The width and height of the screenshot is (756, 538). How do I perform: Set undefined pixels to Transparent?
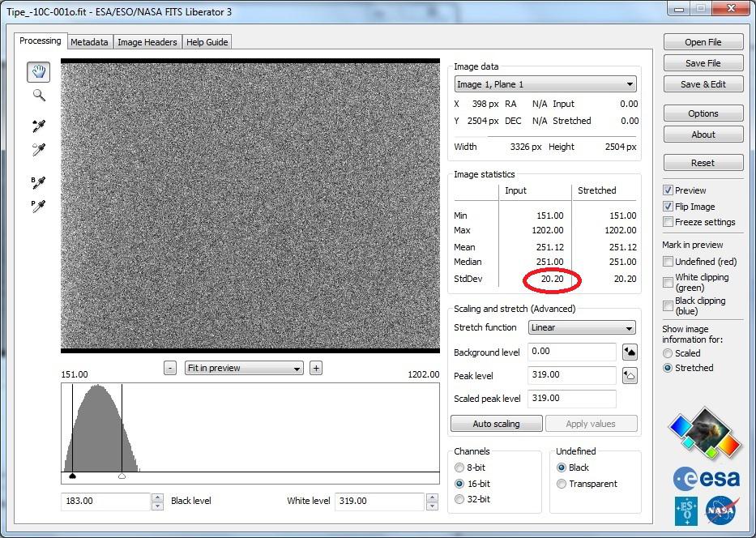point(562,484)
